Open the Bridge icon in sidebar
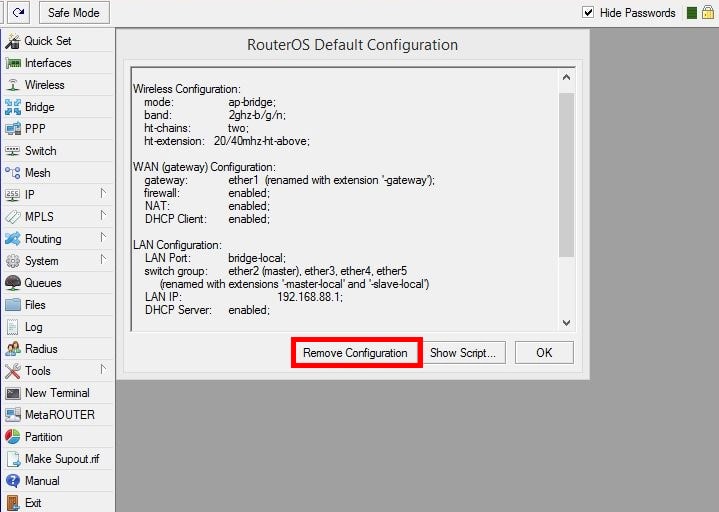 (x=13, y=107)
